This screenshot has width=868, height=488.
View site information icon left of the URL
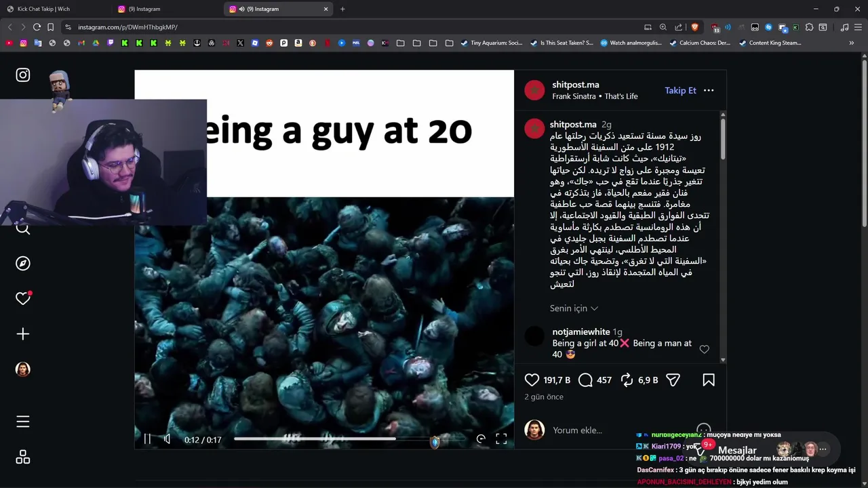pos(67,27)
